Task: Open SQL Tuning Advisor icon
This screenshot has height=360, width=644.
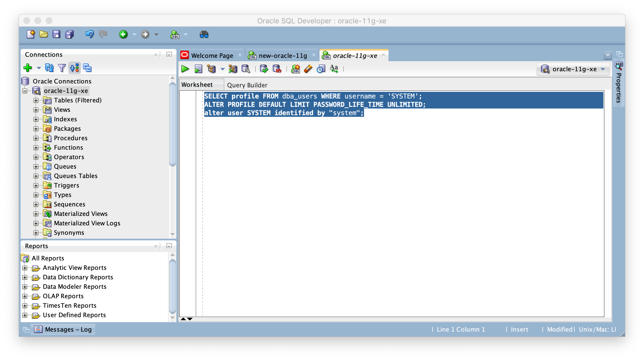Action: (245, 69)
